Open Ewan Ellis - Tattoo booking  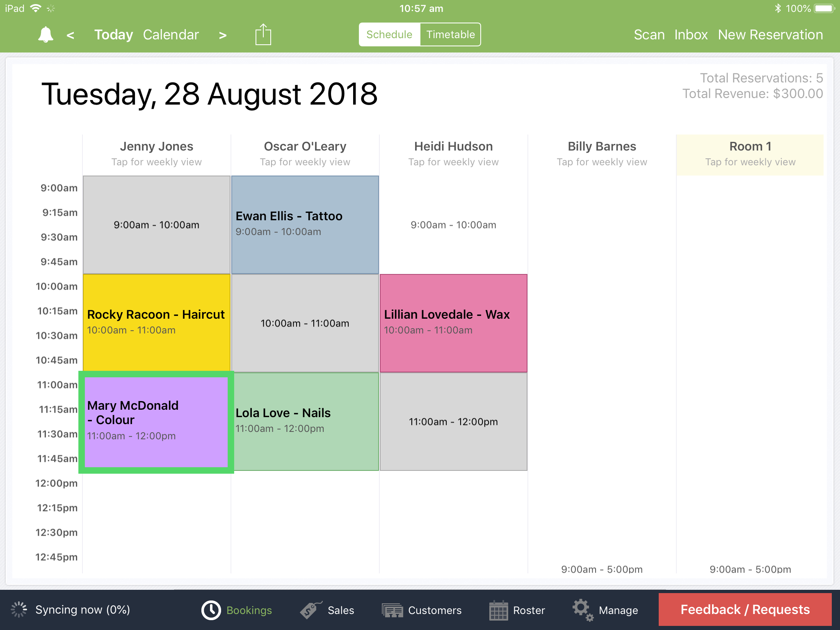[x=305, y=225]
